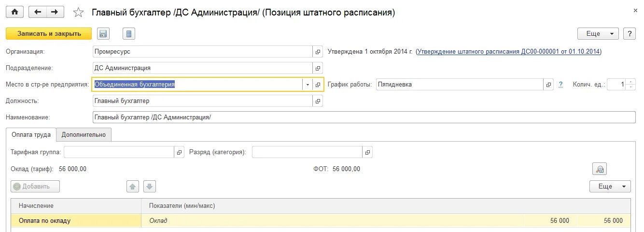This screenshot has height=232, width=644.
Task: Navigate forward with the right arrow
Action: pos(55,13)
